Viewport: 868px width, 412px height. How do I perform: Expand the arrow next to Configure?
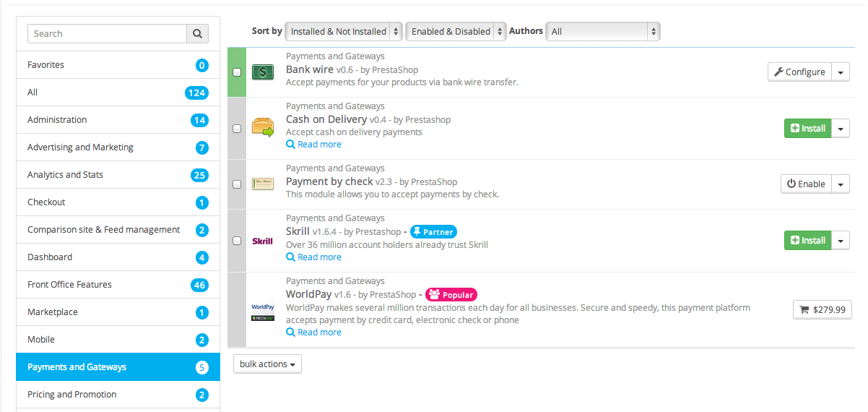click(x=841, y=72)
